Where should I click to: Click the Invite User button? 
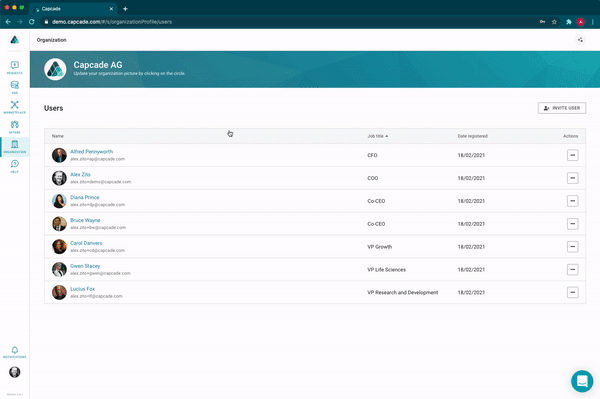tap(561, 108)
